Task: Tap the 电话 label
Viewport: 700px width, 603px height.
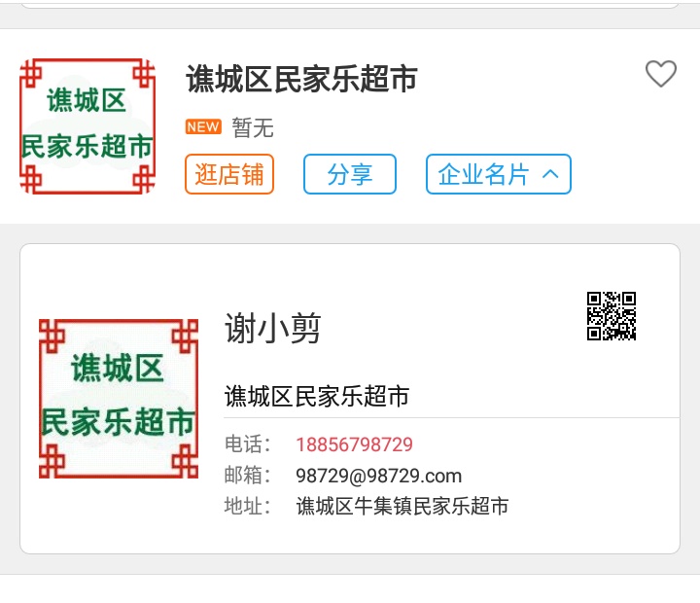Action: click(x=247, y=444)
